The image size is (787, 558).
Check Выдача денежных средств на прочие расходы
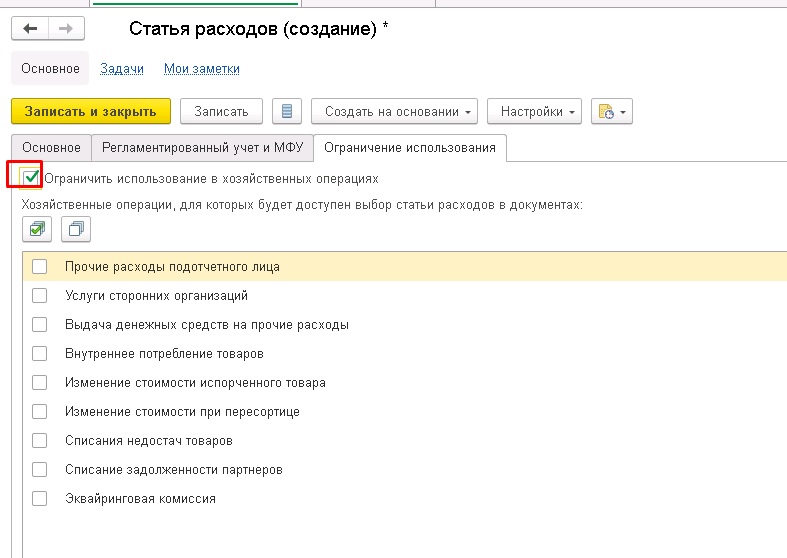tap(39, 325)
